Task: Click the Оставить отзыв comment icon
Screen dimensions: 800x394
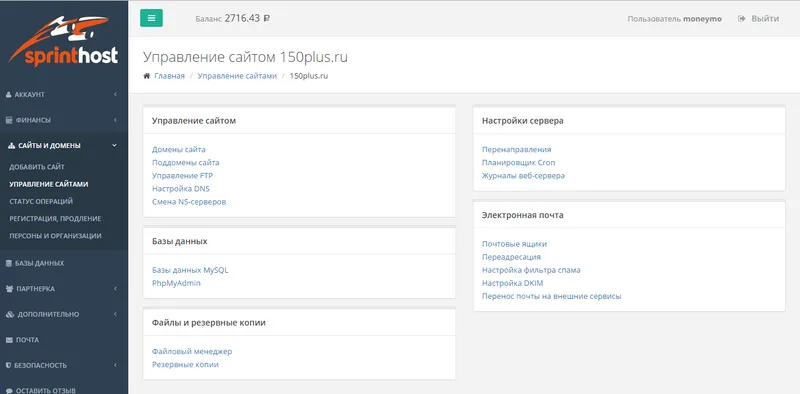Action: pyautogui.click(x=9, y=391)
